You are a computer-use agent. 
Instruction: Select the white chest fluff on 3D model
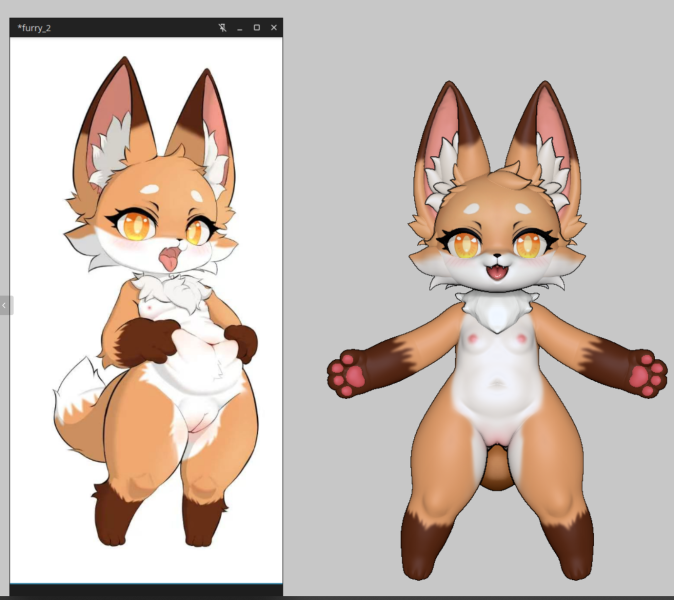tap(497, 312)
